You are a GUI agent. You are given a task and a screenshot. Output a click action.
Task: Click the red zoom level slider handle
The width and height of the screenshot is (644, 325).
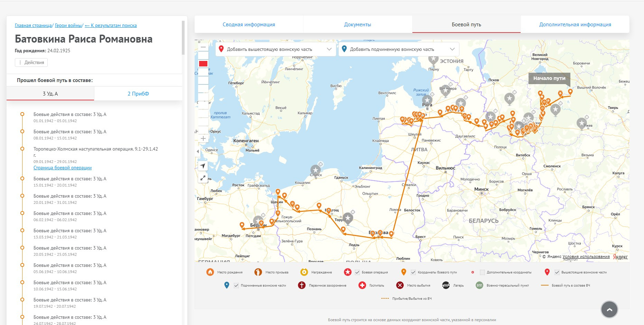(x=203, y=64)
